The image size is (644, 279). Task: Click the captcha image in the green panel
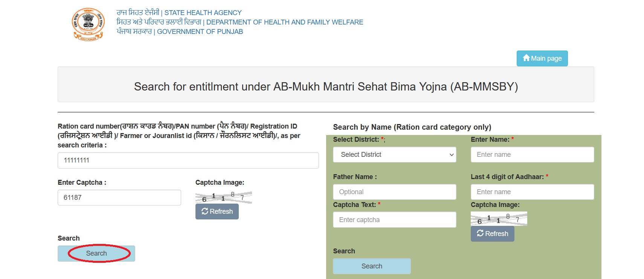point(499,219)
